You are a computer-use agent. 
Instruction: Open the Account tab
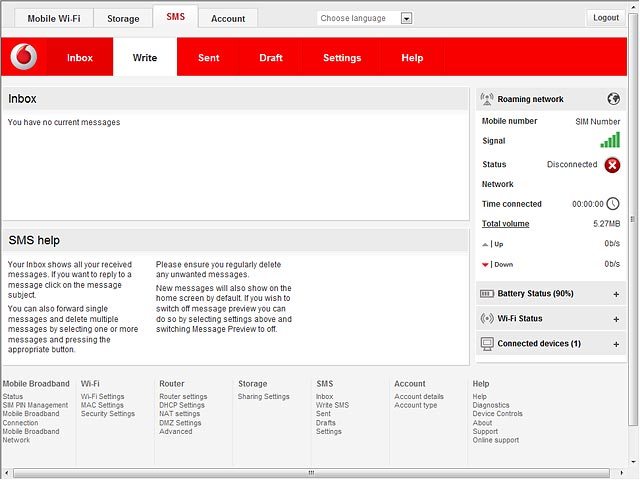[x=228, y=18]
